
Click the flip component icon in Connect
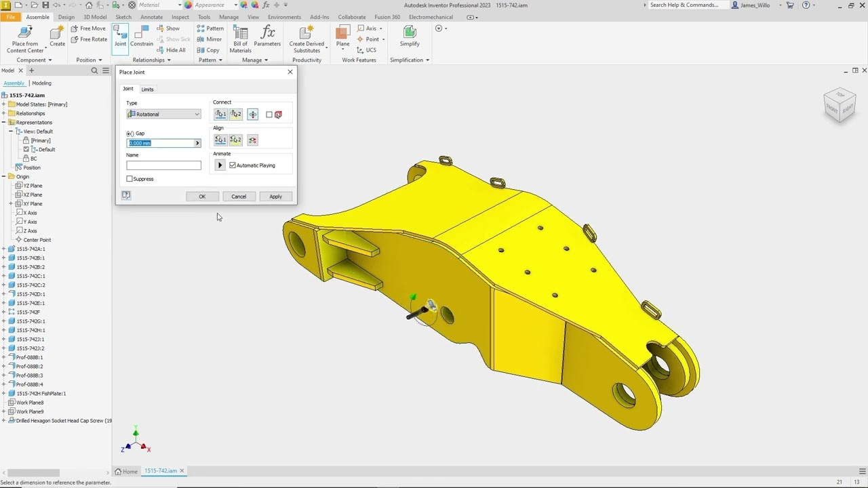pos(252,115)
